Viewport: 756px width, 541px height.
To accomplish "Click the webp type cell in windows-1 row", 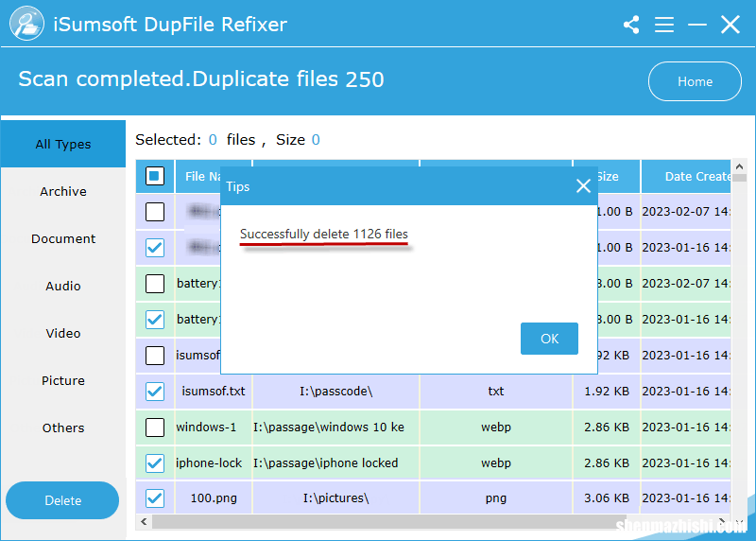I will click(495, 428).
